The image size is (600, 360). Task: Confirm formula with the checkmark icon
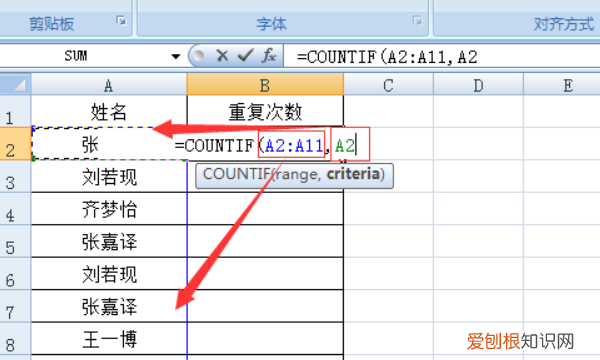[x=245, y=55]
